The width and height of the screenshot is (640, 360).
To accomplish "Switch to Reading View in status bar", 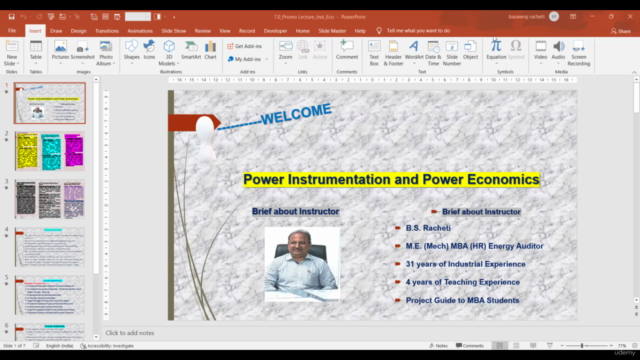I will pyautogui.click(x=533, y=346).
